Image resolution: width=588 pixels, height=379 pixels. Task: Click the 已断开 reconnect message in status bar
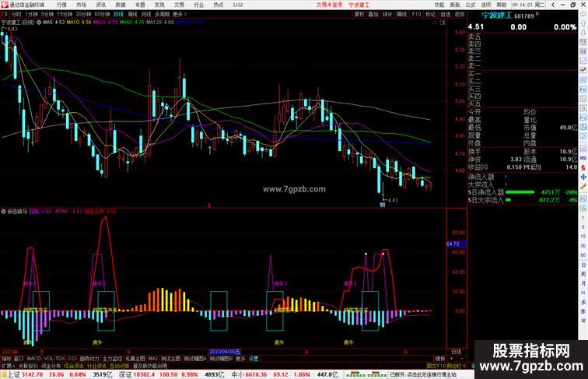point(423,374)
